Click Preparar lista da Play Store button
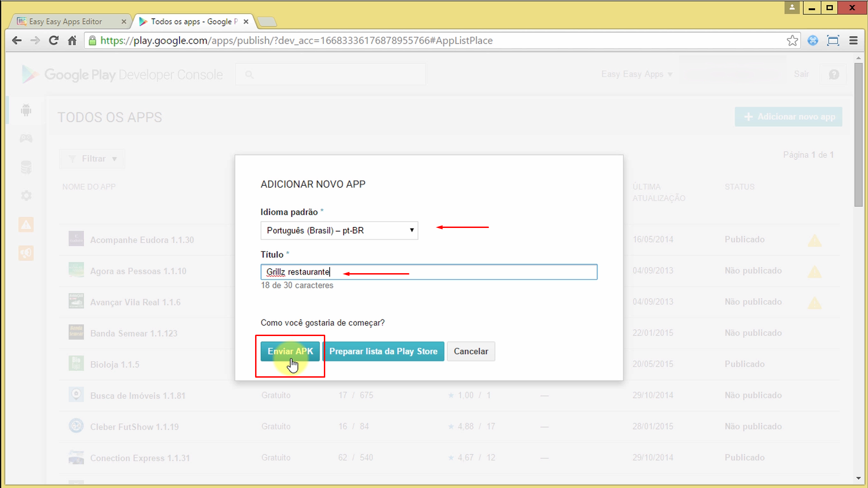The width and height of the screenshot is (868, 488). pyautogui.click(x=383, y=351)
